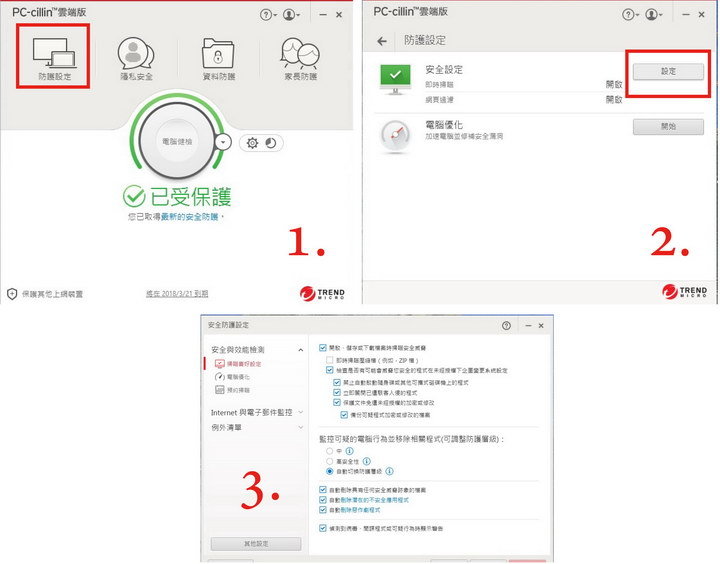Image resolution: width=720 pixels, height=564 pixels.
Task: Open settings gear in main window
Action: [x=252, y=143]
